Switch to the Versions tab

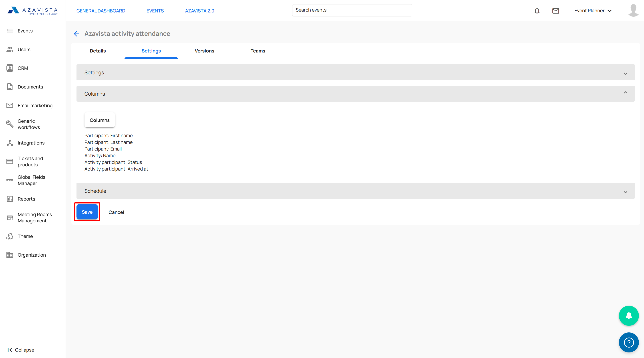click(x=205, y=51)
